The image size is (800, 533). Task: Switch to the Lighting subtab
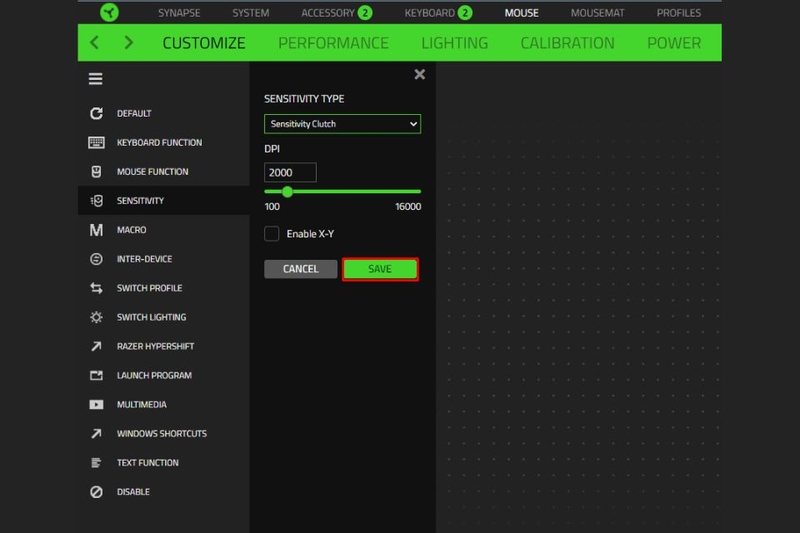point(455,43)
